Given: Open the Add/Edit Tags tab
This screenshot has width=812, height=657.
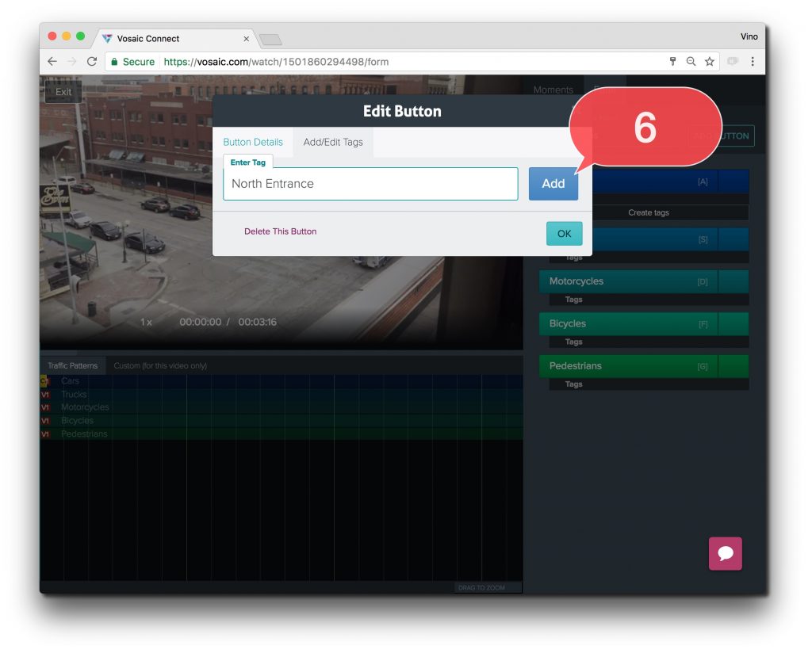Looking at the screenshot, I should tap(333, 143).
